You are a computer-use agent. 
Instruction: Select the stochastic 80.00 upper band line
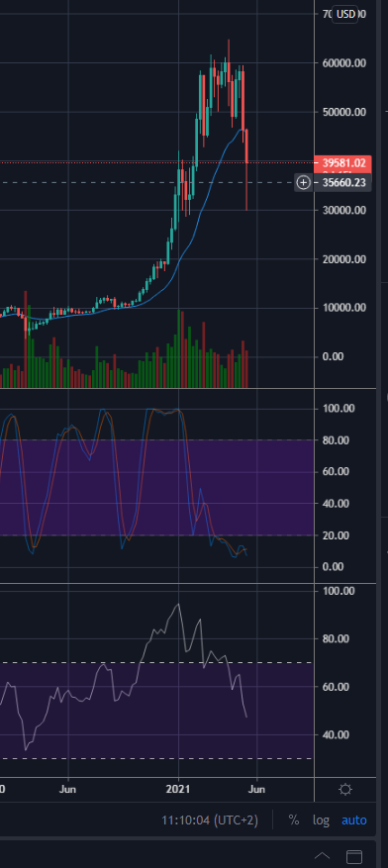[x=156, y=440]
